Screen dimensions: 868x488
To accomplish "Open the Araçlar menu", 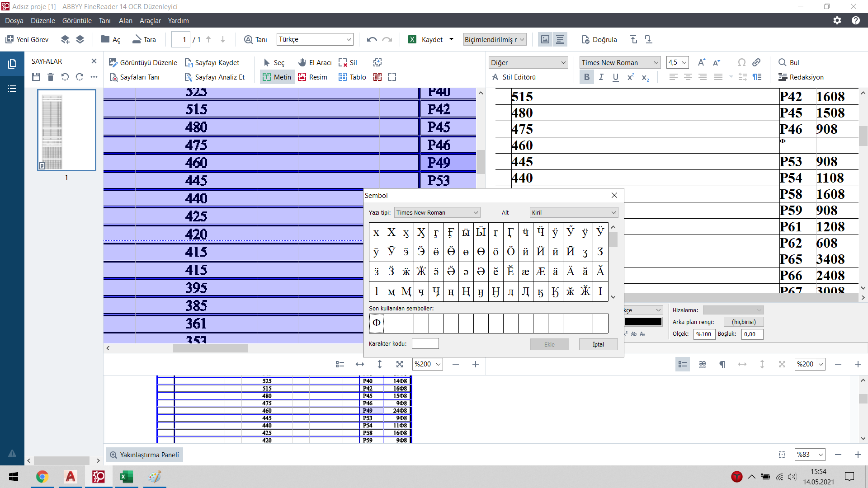I will (x=150, y=21).
